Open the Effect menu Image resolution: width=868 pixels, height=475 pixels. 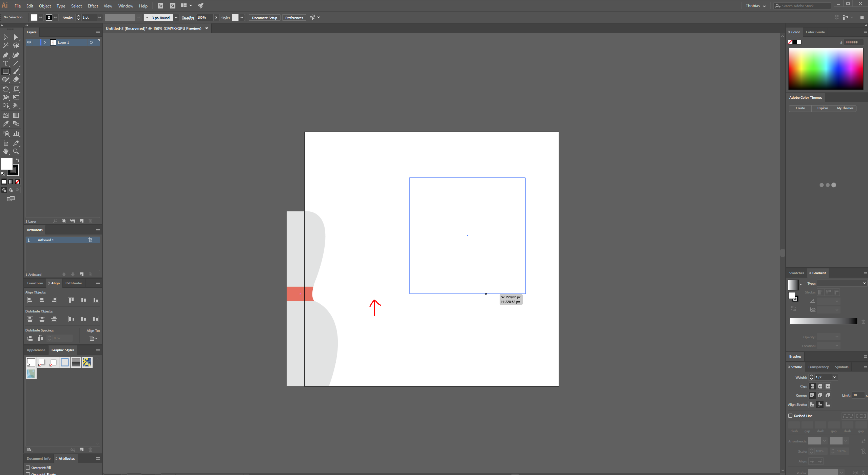pyautogui.click(x=93, y=6)
